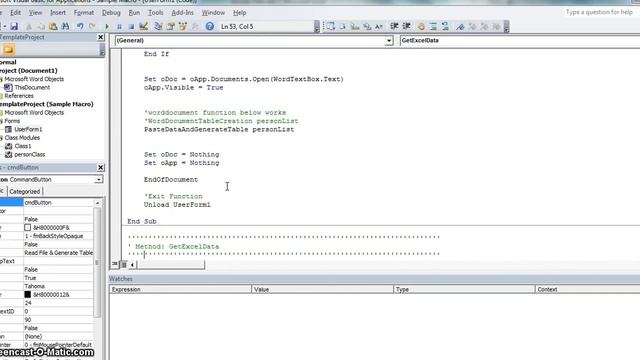Screen dimensions: 640x360
Task: Close the Project Explorer pane
Action: [100, 37]
